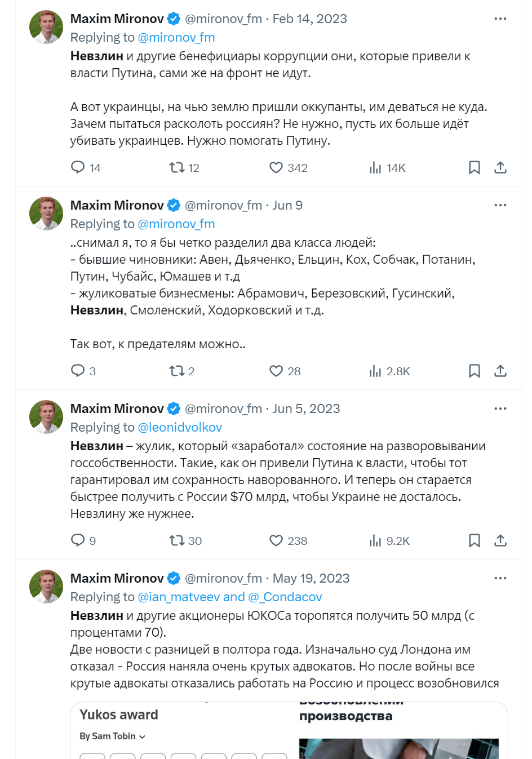Click the view count analytics icon on the Feb 14 tweet
This screenshot has height=759, width=532.
tap(374, 167)
